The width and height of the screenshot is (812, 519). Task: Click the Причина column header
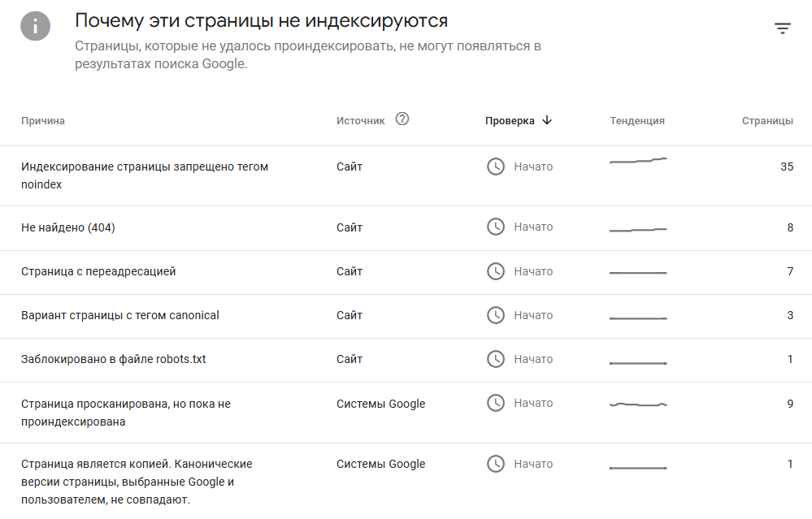click(43, 120)
